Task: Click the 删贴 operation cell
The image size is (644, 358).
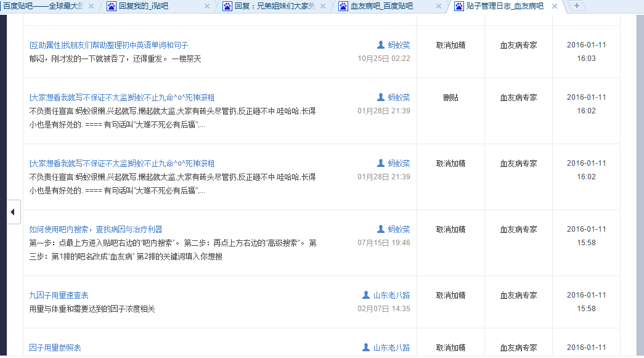Action: point(450,98)
